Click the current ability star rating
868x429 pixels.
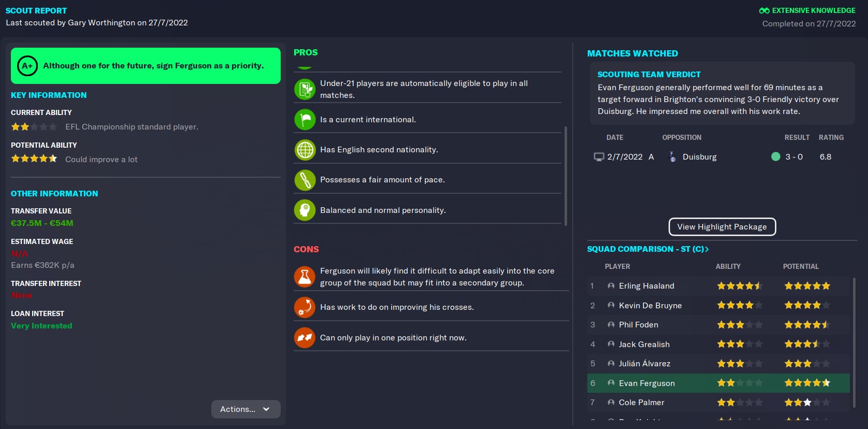pos(34,127)
